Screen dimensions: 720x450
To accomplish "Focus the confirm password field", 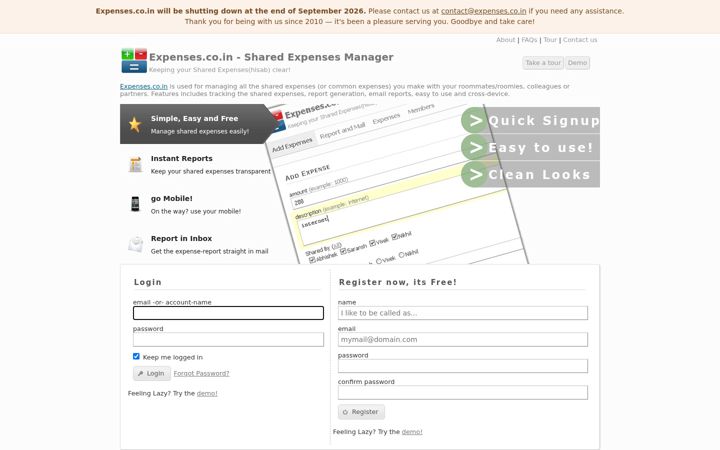I will [463, 393].
